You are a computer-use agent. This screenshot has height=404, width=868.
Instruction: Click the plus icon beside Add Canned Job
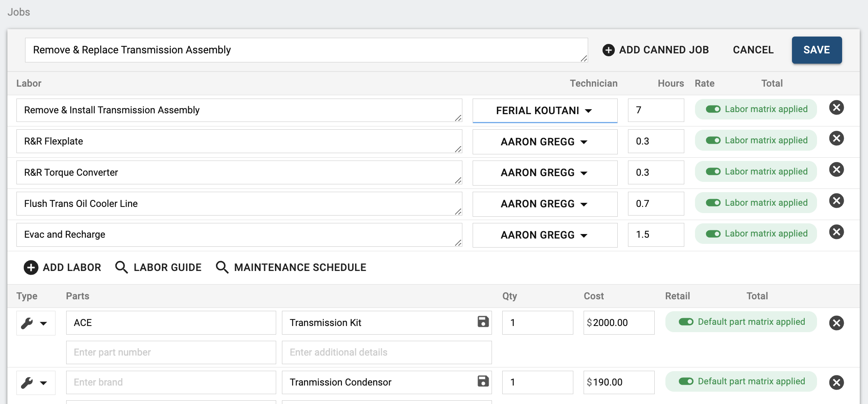[608, 50]
